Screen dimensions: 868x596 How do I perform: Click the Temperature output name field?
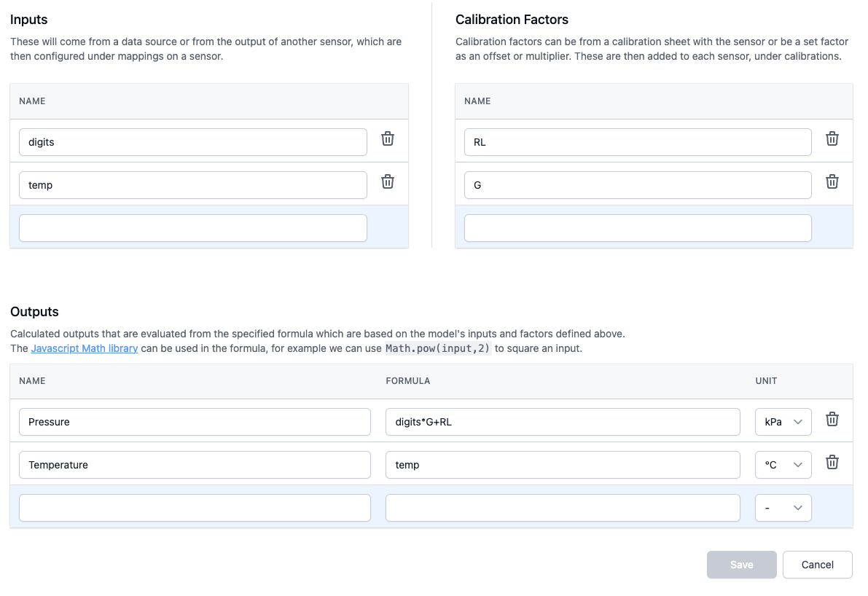[195, 465]
